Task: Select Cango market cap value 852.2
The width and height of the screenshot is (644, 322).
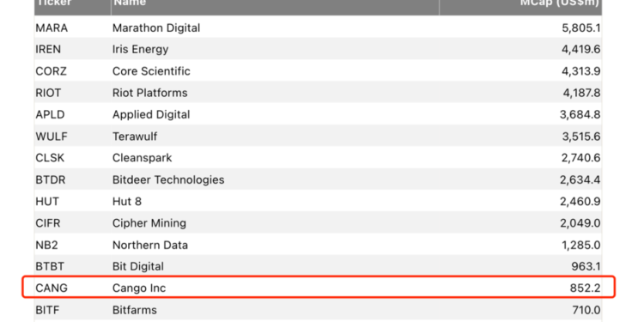Action: (x=585, y=289)
